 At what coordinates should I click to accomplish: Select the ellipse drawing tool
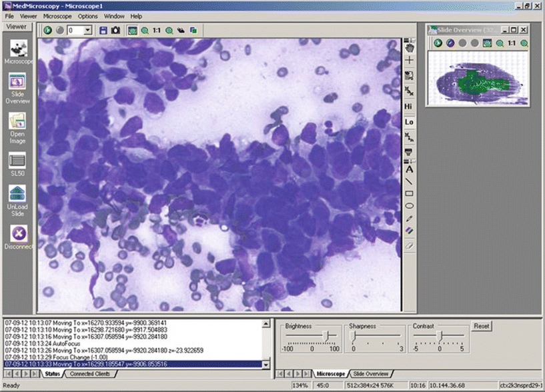coord(410,206)
